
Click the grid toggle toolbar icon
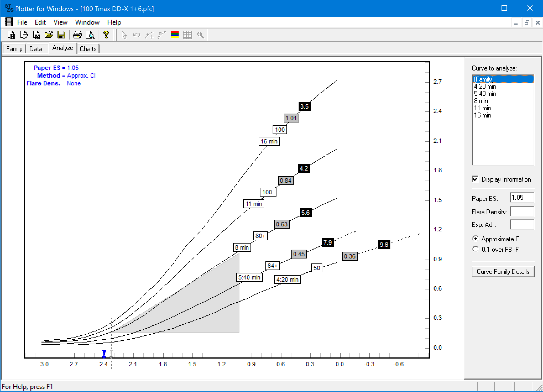coord(187,35)
